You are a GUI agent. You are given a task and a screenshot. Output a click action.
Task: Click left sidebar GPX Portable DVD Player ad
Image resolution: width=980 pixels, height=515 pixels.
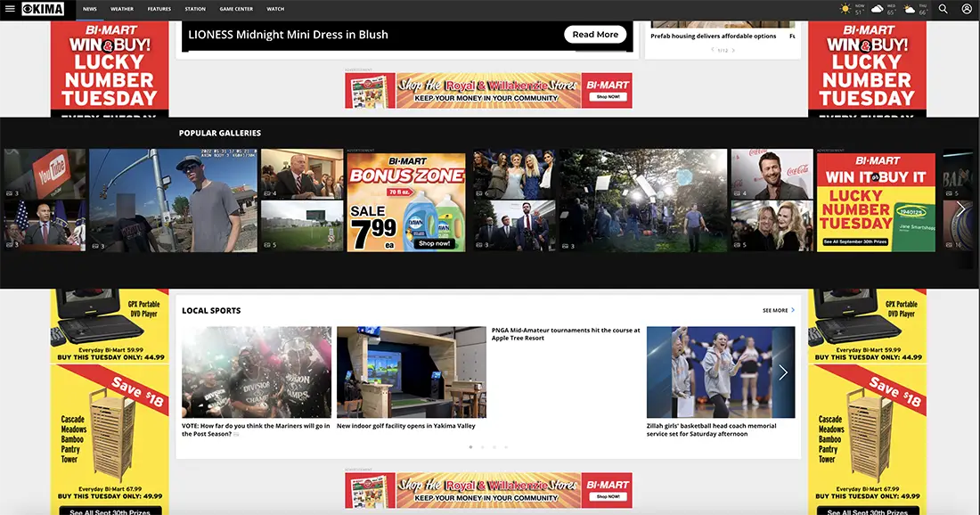[110, 325]
